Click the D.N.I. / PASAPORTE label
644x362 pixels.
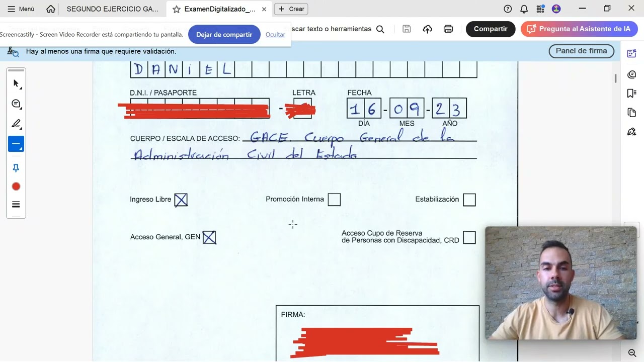coord(163,93)
